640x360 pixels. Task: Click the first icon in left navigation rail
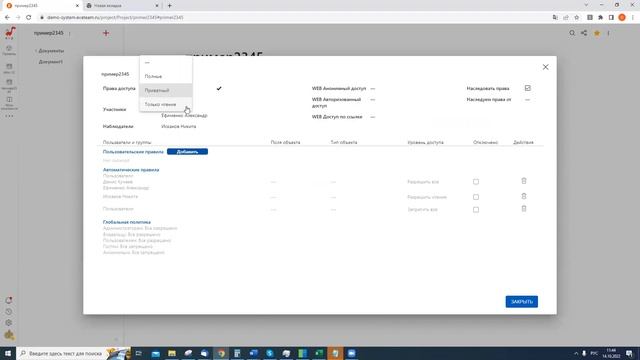tap(9, 50)
